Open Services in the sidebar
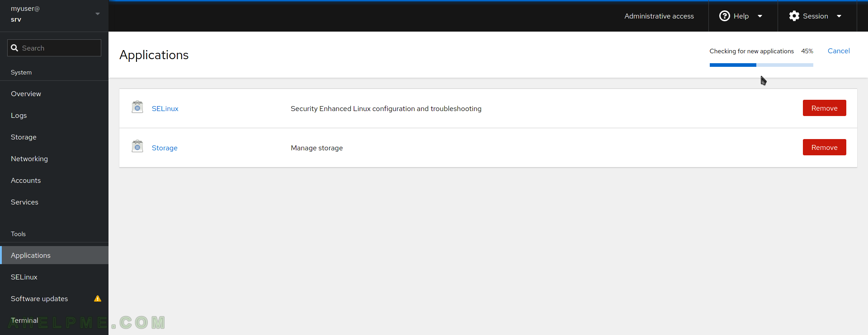This screenshot has width=868, height=335. point(54,202)
